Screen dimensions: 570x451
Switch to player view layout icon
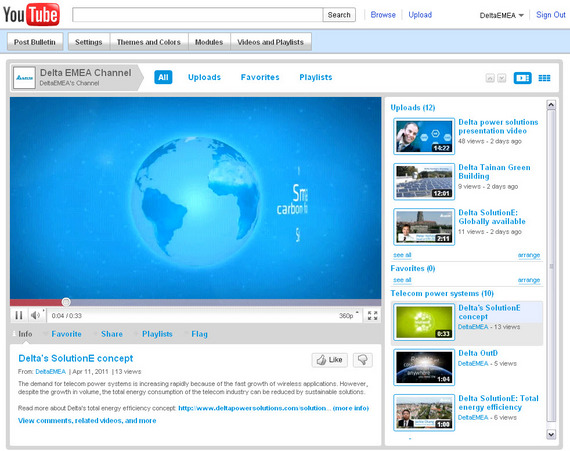tap(522, 78)
